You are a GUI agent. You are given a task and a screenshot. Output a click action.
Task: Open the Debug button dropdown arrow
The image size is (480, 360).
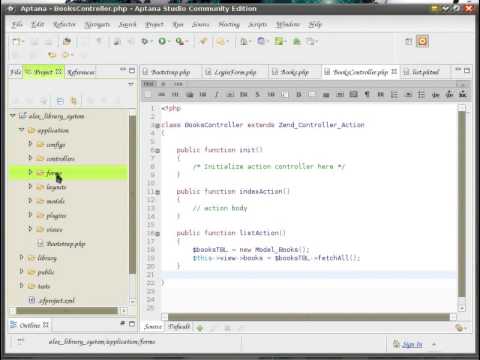pos(151,41)
